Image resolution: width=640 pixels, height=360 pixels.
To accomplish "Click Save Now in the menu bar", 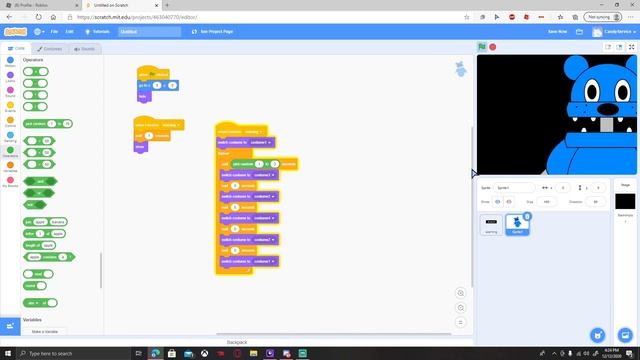I will tap(557, 31).
